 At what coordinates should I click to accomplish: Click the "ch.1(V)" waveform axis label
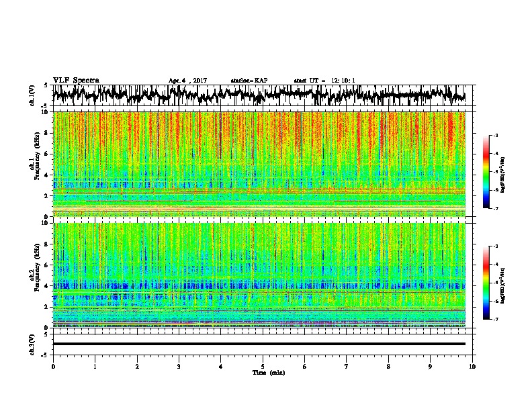coord(32,95)
